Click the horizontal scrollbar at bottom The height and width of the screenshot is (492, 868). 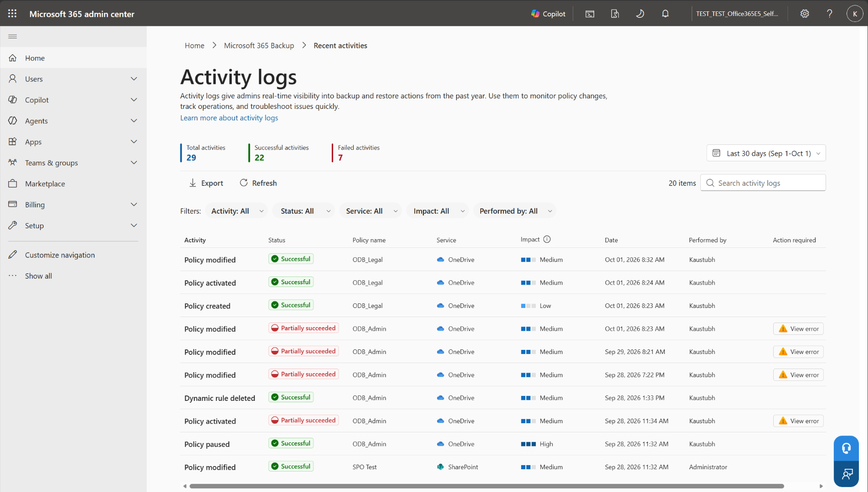(487, 486)
